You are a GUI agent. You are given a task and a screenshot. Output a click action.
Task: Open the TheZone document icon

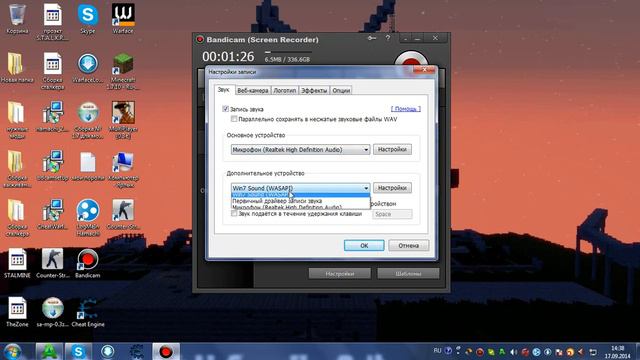tap(17, 312)
